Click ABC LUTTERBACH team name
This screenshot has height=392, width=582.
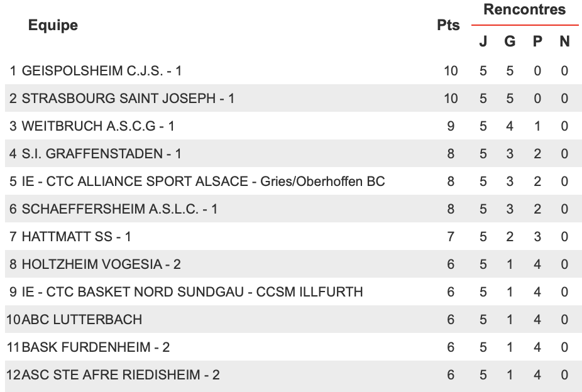82,319
